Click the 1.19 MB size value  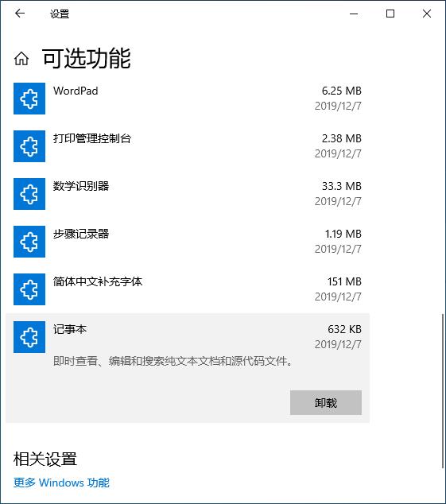pyautogui.click(x=343, y=234)
